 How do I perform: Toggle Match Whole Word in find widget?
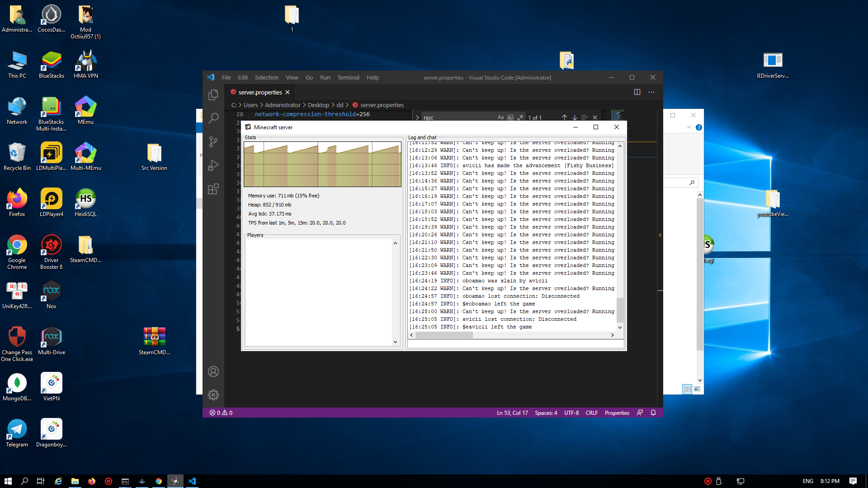pos(510,117)
